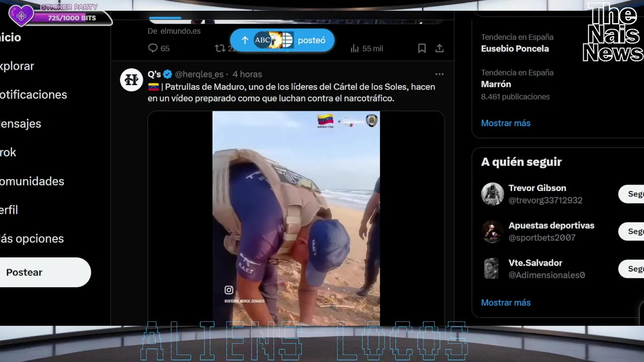Click the repost icon on elmundo post

pyautogui.click(x=220, y=48)
